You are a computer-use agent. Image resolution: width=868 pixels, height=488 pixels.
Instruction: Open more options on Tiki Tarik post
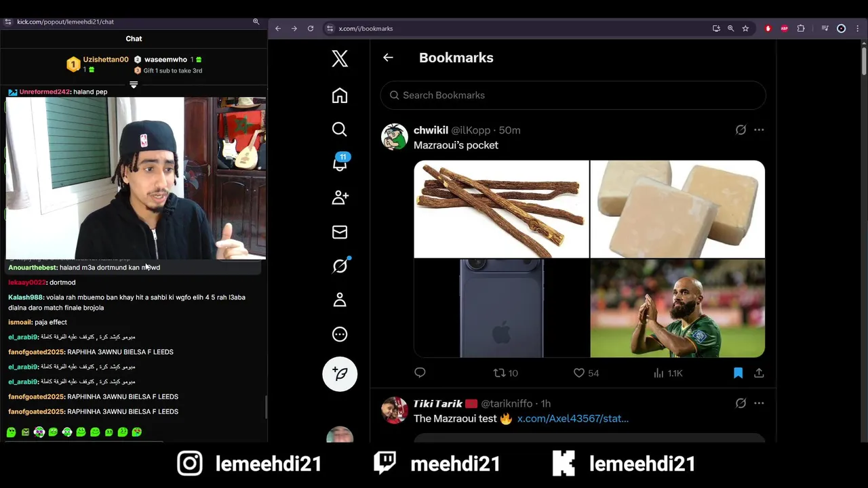(x=759, y=403)
